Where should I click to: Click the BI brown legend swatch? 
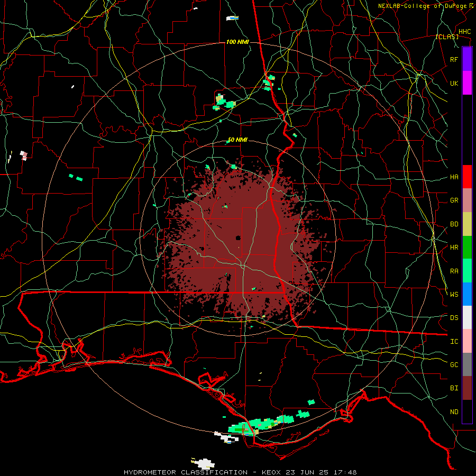[x=467, y=388]
